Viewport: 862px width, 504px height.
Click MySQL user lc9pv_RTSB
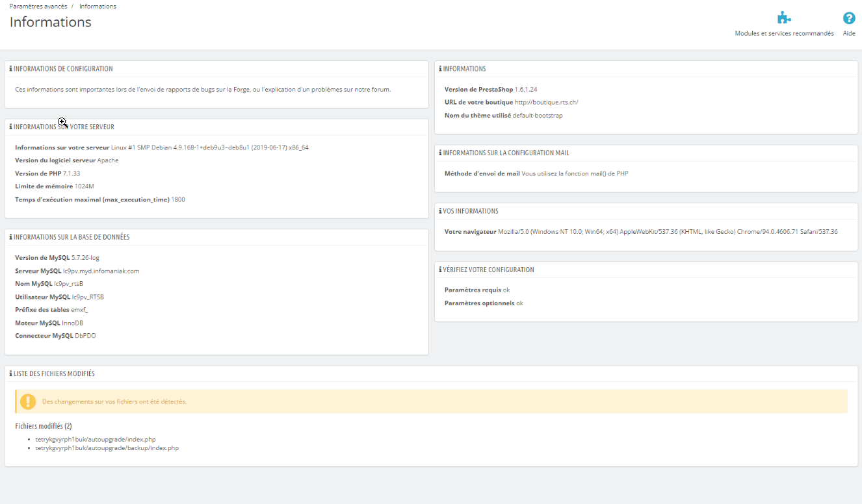pos(88,297)
